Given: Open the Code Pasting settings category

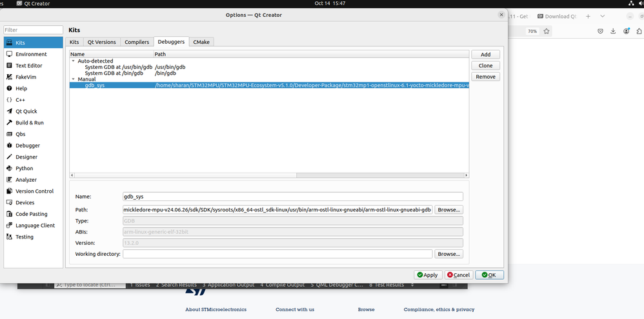Looking at the screenshot, I should pyautogui.click(x=34, y=214).
